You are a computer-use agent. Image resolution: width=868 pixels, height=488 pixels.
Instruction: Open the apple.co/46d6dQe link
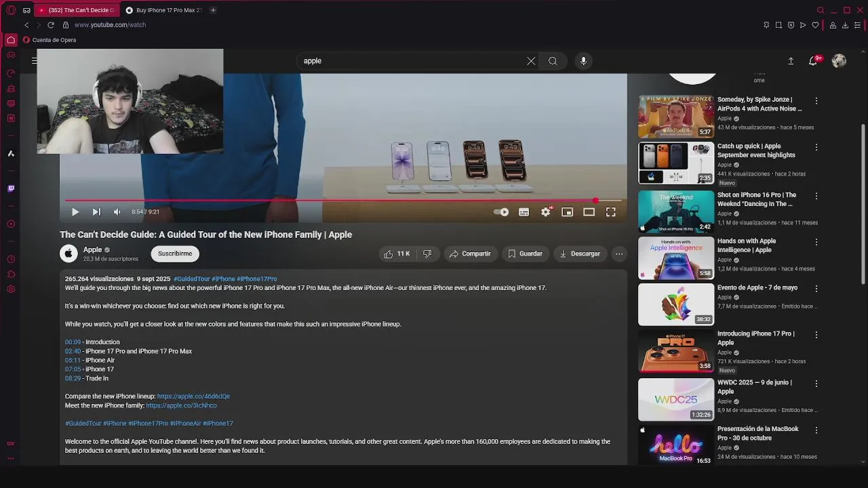click(193, 396)
